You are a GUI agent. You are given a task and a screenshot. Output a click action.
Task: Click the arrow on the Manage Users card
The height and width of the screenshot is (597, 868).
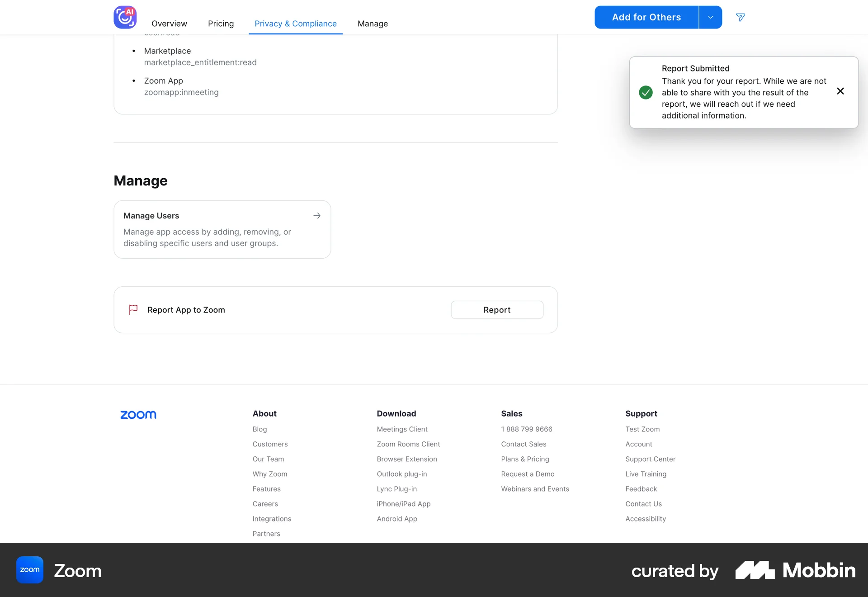[x=317, y=216]
